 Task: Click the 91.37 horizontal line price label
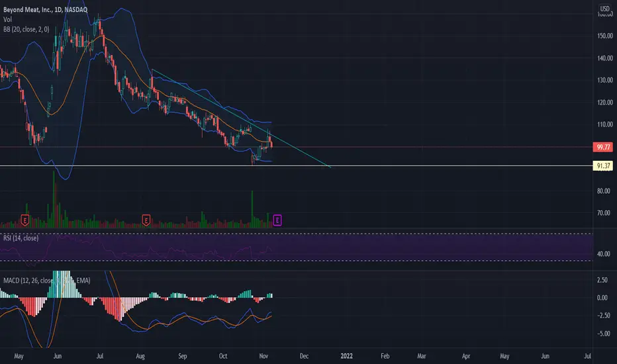click(x=603, y=165)
